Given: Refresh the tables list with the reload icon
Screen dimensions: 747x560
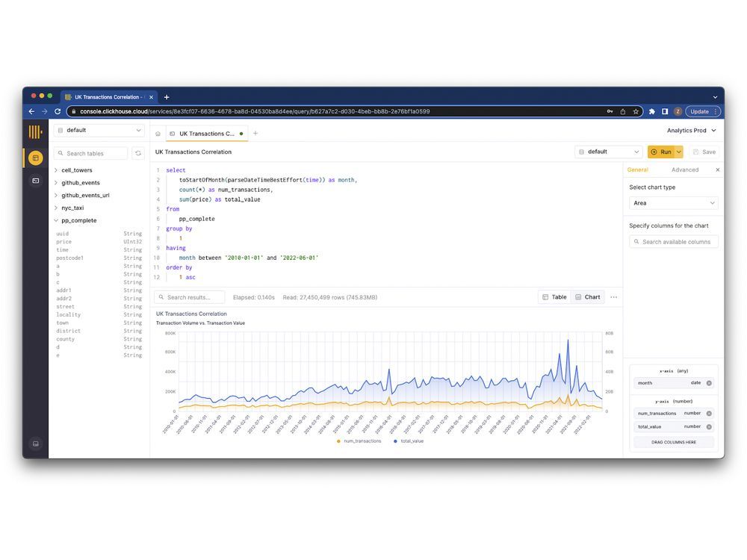Looking at the screenshot, I should click(x=138, y=153).
